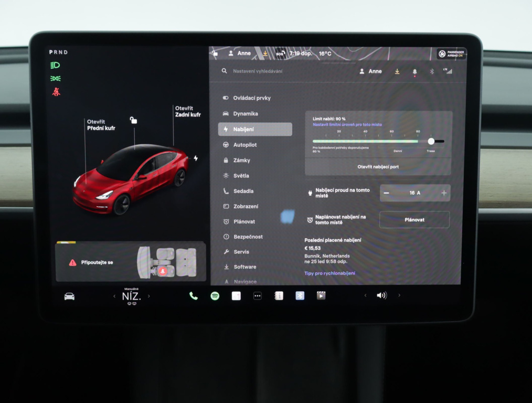Lower volume with the left chevron
This screenshot has width=532, height=403.
click(365, 295)
